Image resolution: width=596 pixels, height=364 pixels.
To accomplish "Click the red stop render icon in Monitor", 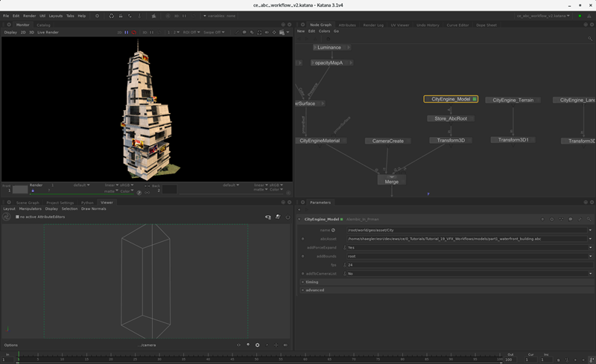I will [134, 33].
